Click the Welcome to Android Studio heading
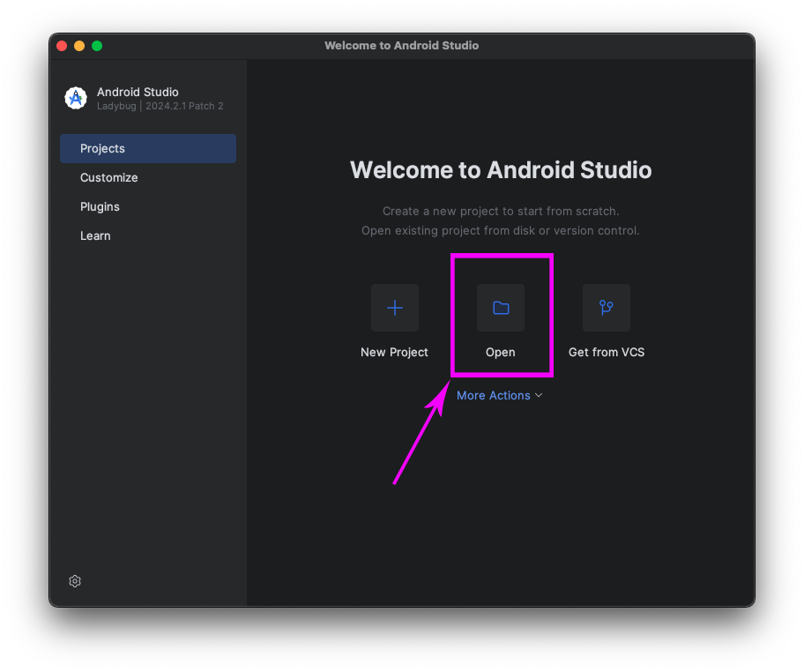Viewport: 804px width, 672px height. point(501,170)
